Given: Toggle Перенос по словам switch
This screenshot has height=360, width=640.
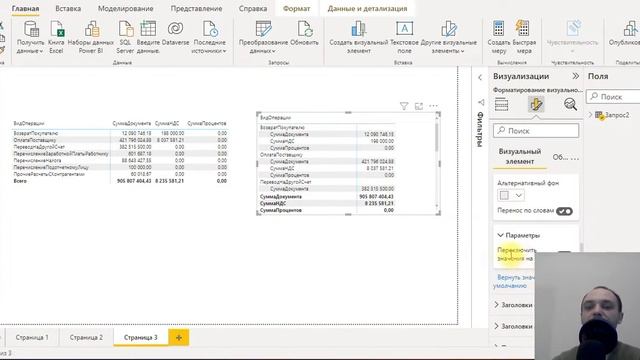Looking at the screenshot, I should tap(564, 211).
